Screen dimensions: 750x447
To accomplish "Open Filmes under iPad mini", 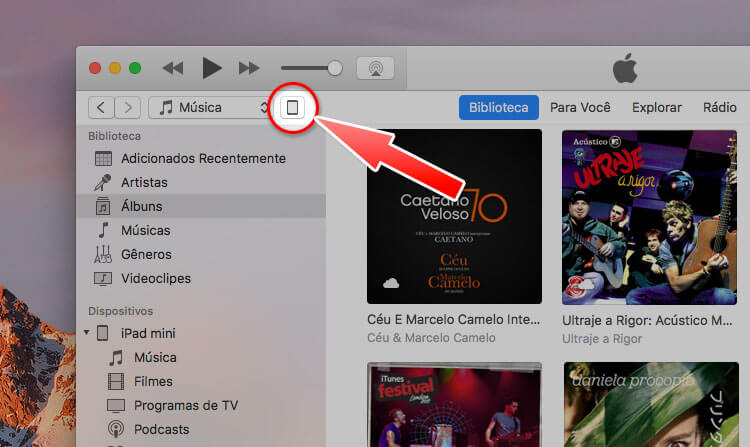I will (153, 382).
